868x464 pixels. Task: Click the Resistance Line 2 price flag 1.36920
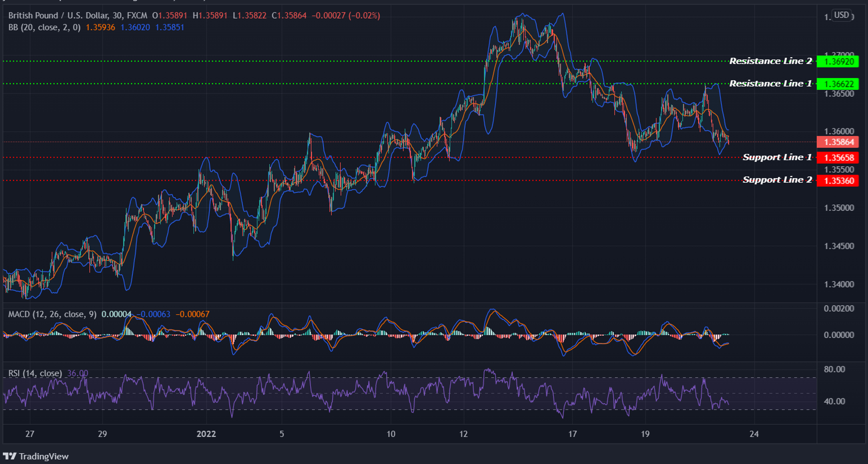click(840, 61)
